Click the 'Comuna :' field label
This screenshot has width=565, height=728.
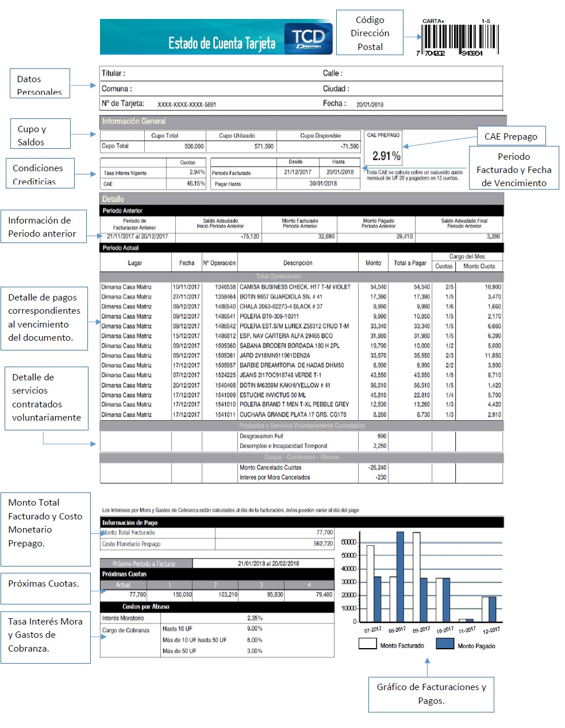pyautogui.click(x=117, y=88)
